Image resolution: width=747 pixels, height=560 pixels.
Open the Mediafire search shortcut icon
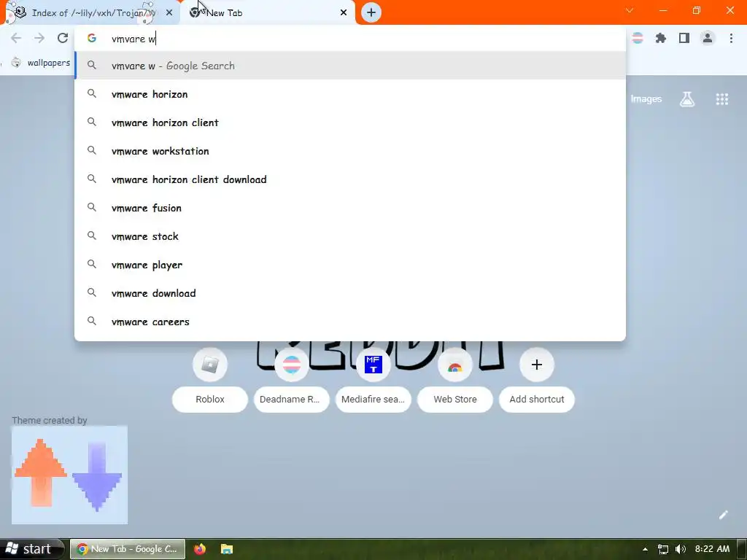pos(373,365)
